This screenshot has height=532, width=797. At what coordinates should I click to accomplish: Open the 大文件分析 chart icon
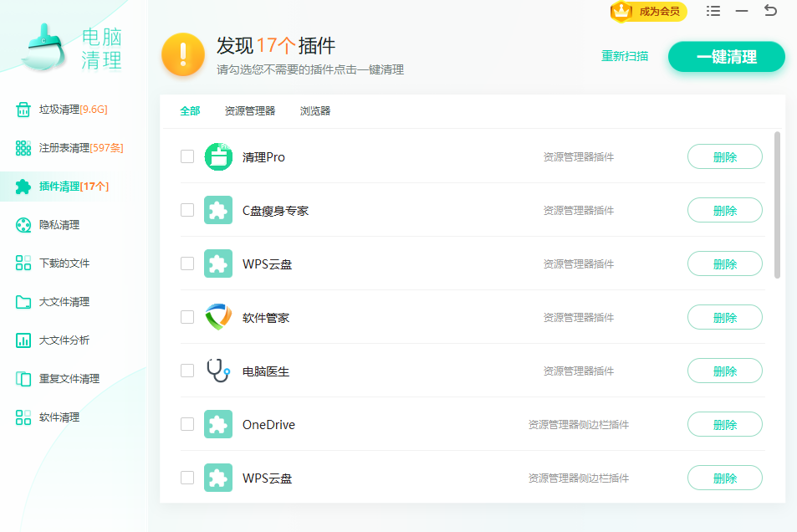point(23,340)
